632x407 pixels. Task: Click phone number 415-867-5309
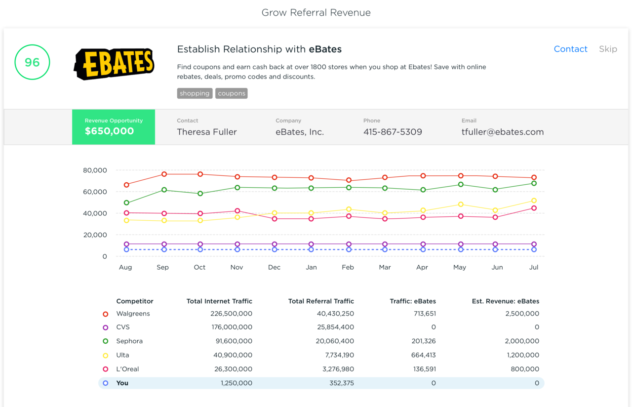(x=393, y=132)
